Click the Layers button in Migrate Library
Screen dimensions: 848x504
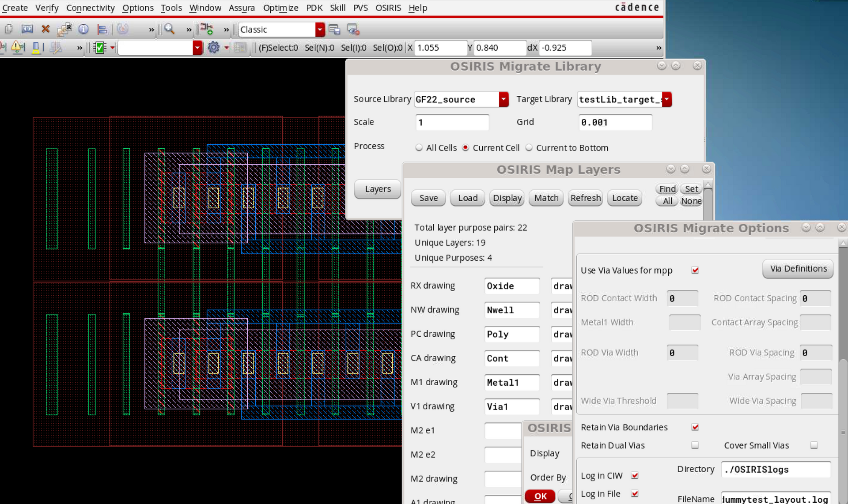point(378,189)
